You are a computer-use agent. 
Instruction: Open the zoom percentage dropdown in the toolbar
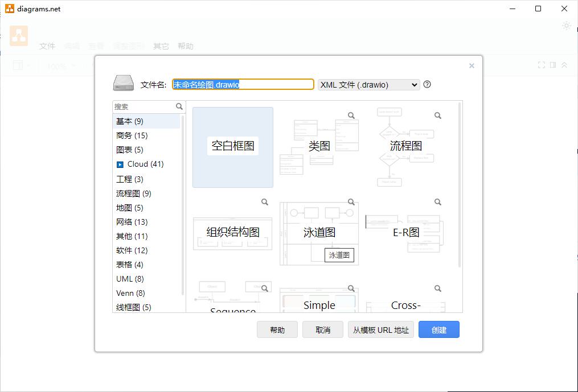62,66
